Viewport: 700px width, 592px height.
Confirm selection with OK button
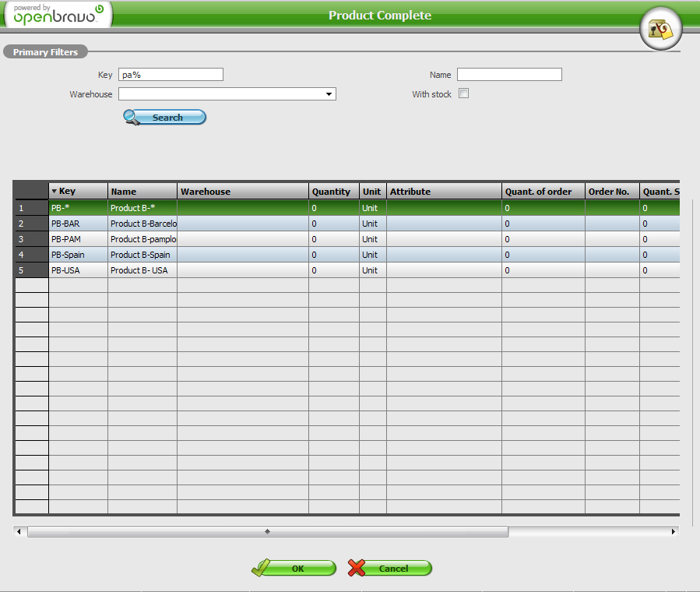pyautogui.click(x=294, y=568)
